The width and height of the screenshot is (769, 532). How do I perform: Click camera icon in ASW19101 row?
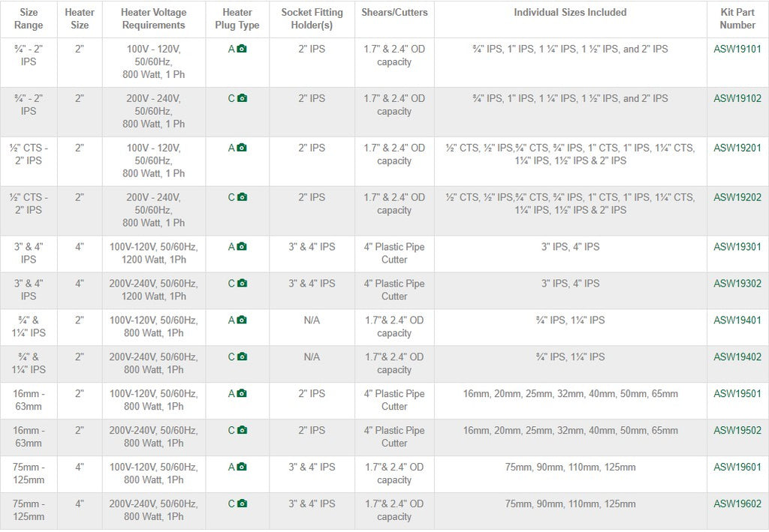click(242, 50)
